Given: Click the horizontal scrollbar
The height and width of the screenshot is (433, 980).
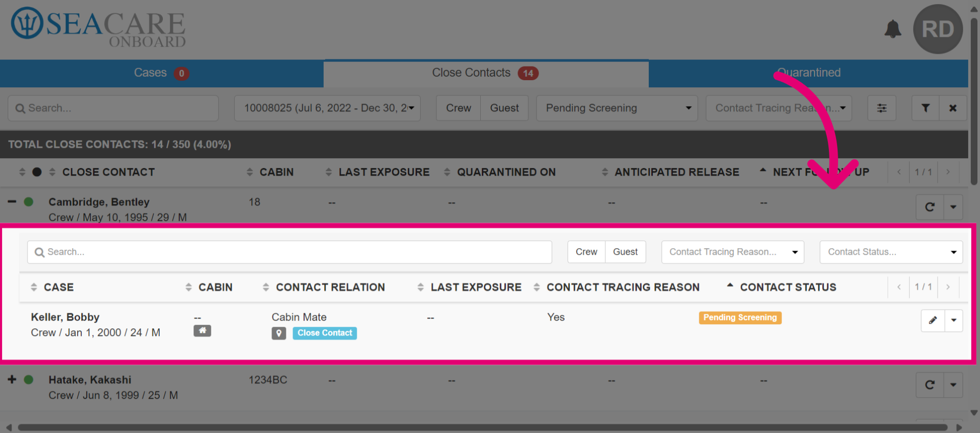Looking at the screenshot, I should (x=482, y=427).
